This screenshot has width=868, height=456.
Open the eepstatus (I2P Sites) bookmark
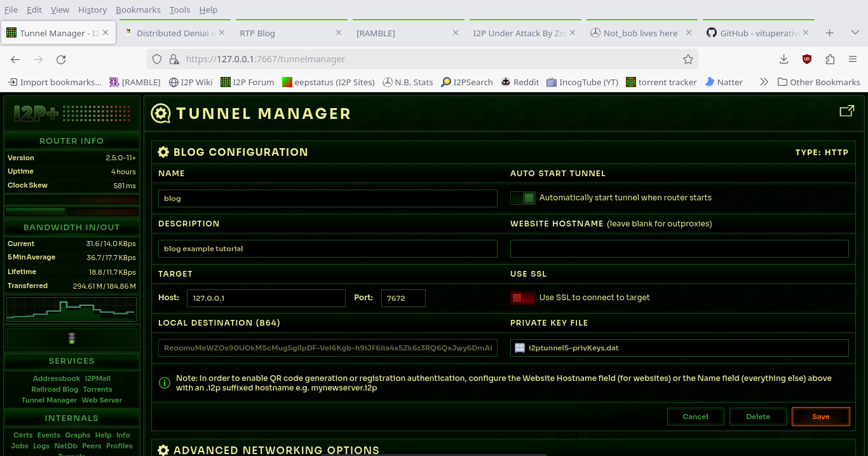(x=329, y=82)
